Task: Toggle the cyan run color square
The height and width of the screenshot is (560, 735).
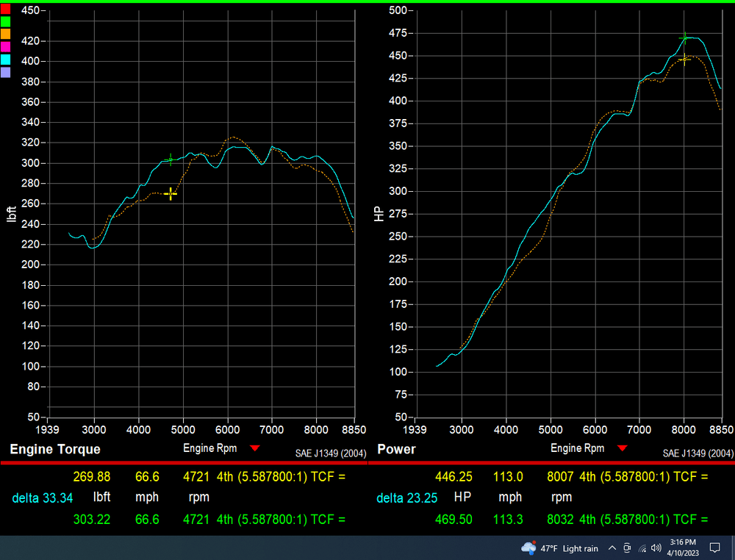Action: click(x=5, y=60)
